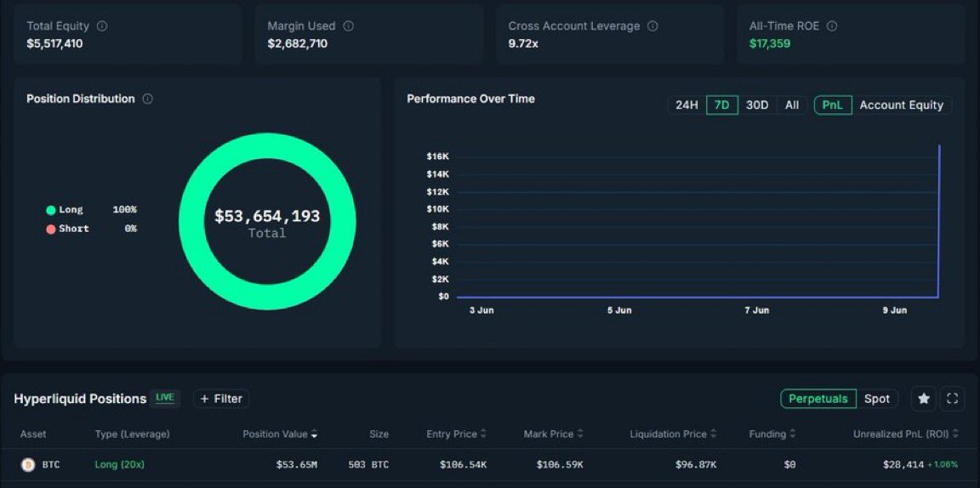Click info icon beside Margin Used
This screenshot has width=980, height=488.
[349, 26]
